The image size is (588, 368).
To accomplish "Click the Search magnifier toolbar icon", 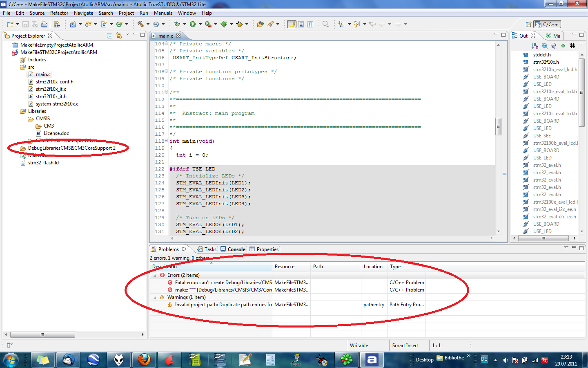I will (x=325, y=24).
